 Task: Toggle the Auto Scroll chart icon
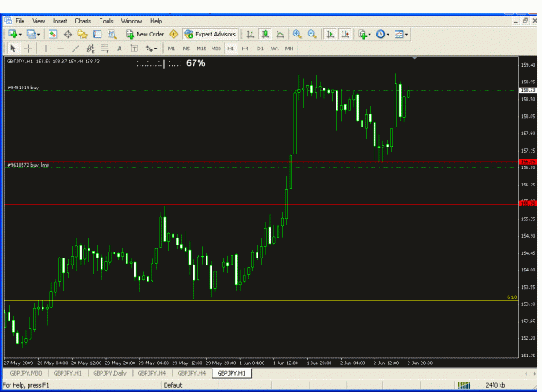click(330, 34)
